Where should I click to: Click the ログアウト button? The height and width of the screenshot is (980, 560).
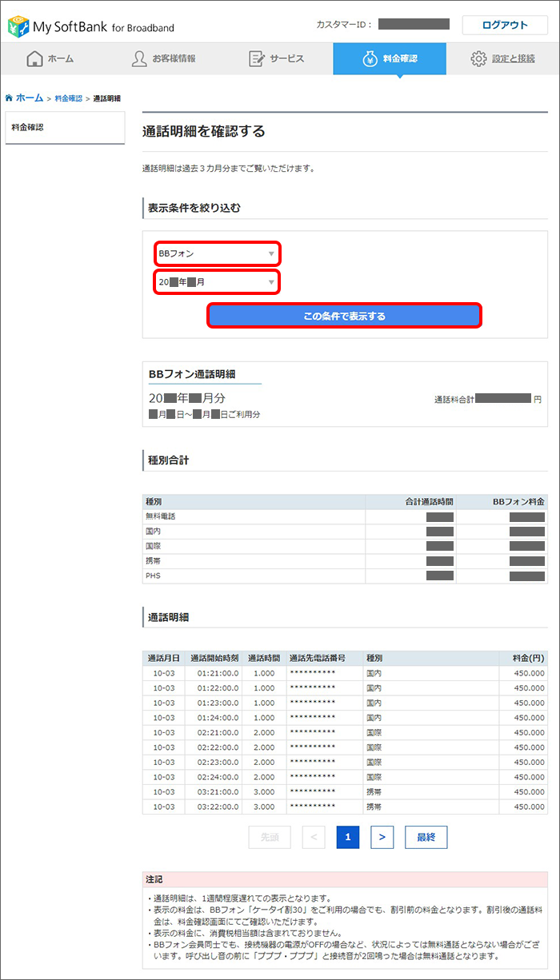505,25
